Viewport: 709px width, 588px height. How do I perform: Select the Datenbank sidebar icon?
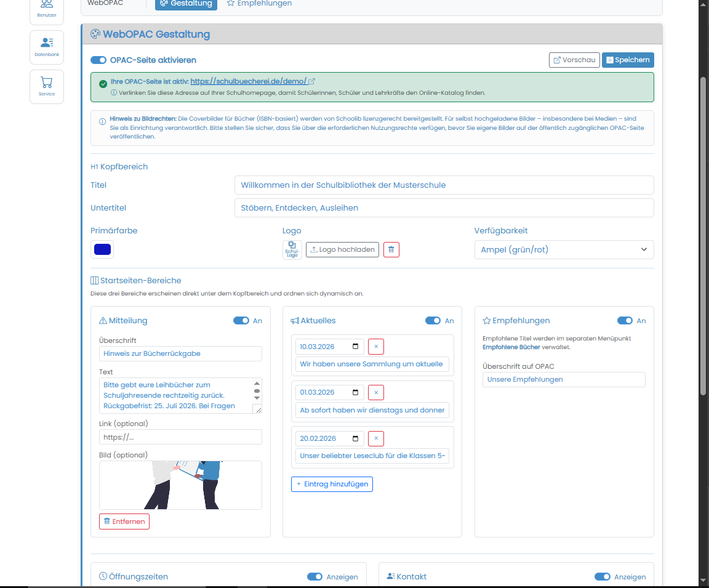point(46,47)
